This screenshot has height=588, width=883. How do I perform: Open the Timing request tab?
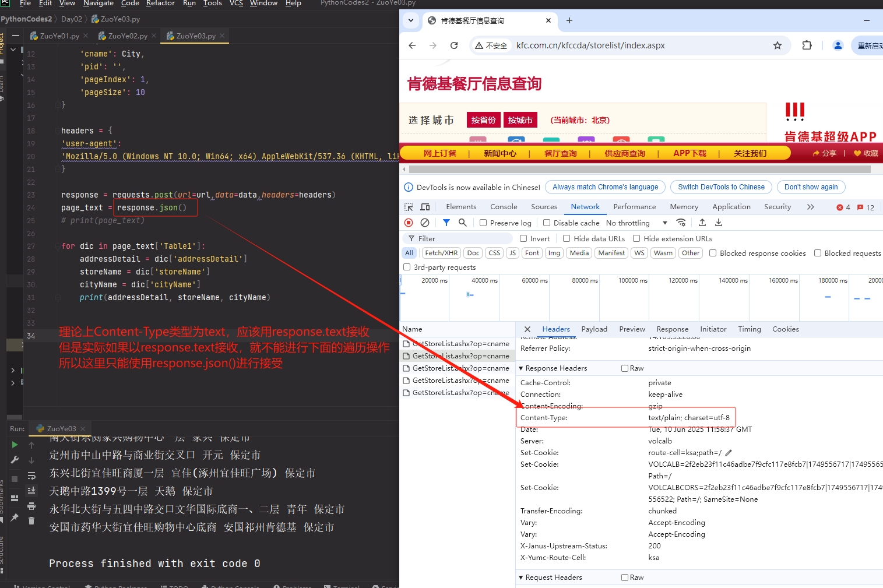click(749, 329)
